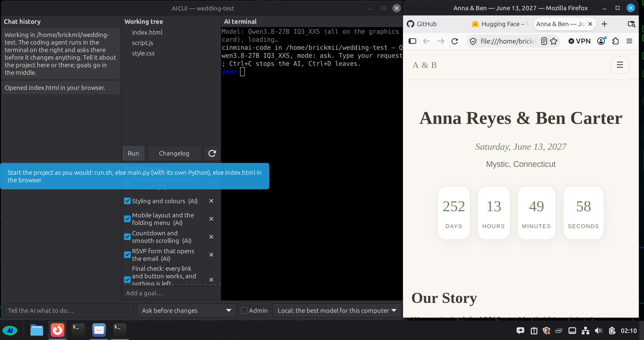
Task: Click the Our Story heading
Action: (x=444, y=298)
